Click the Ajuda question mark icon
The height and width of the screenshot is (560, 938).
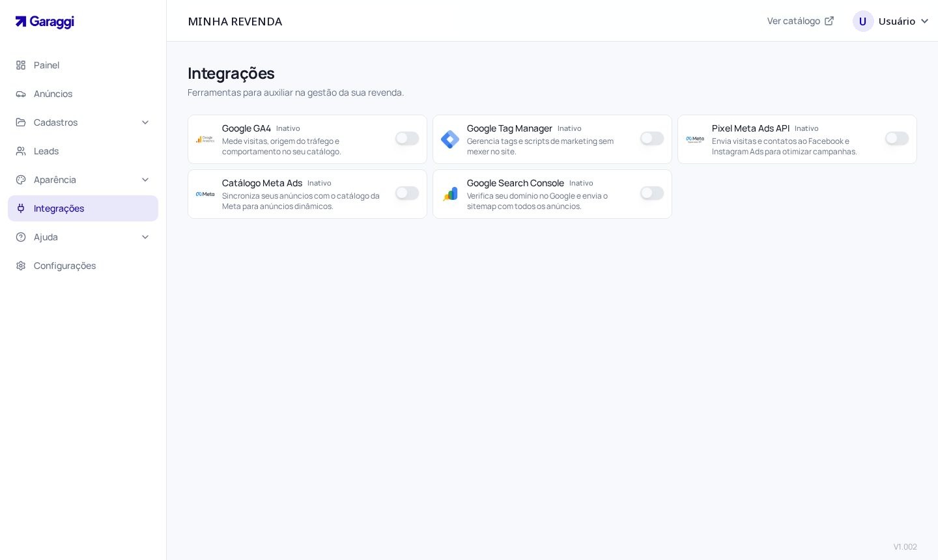tap(21, 237)
